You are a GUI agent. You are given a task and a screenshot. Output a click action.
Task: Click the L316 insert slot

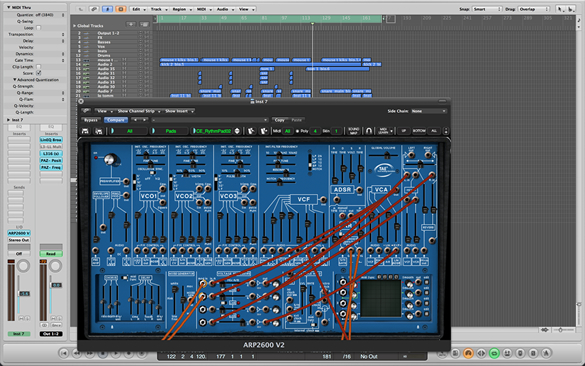coord(51,153)
